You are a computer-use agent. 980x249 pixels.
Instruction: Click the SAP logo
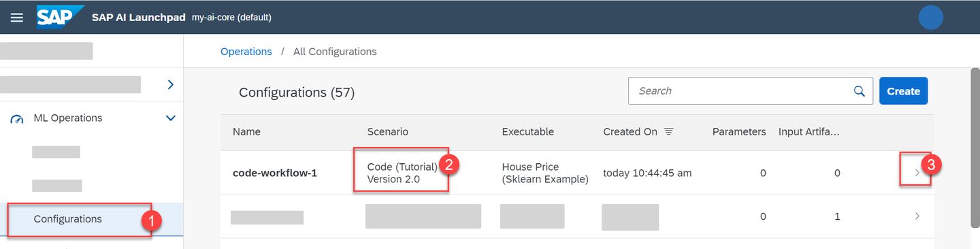(x=61, y=17)
